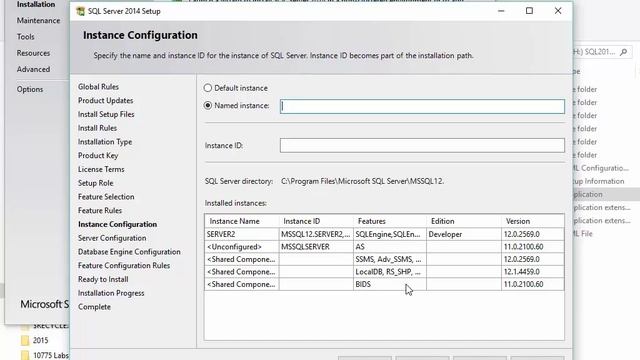Select Ready to Install step

coord(103,280)
